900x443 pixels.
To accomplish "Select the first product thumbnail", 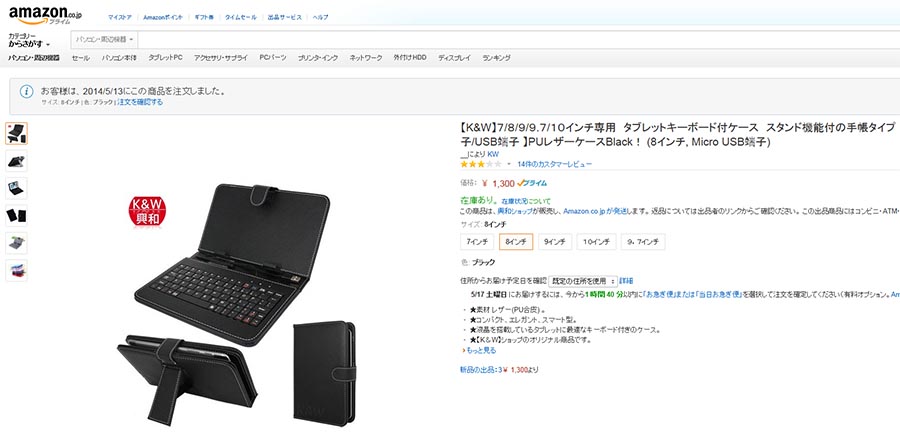I will pos(16,133).
